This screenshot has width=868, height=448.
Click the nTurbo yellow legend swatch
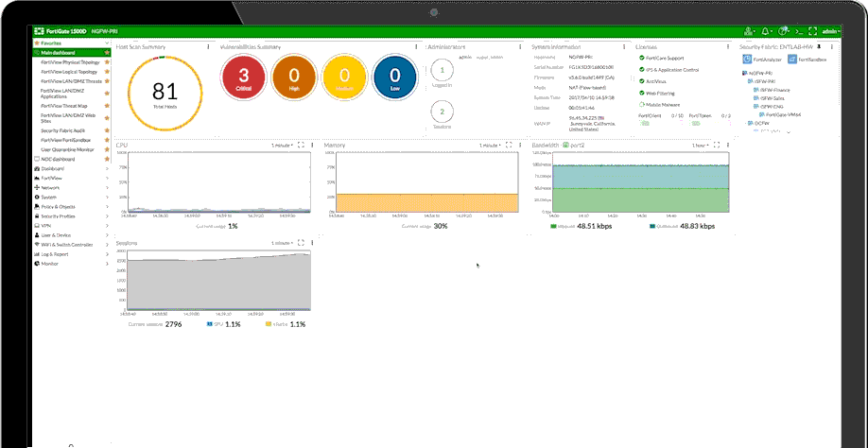[268, 324]
